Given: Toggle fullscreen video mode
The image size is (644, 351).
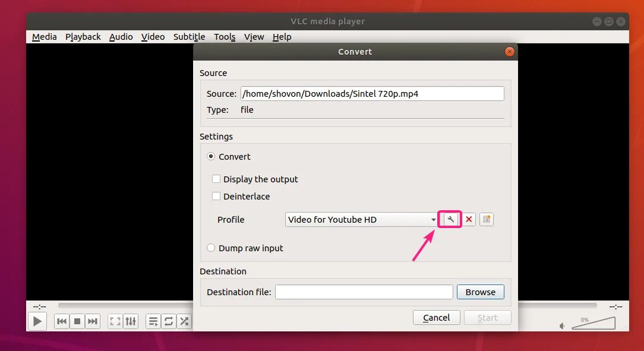Looking at the screenshot, I should [x=115, y=321].
